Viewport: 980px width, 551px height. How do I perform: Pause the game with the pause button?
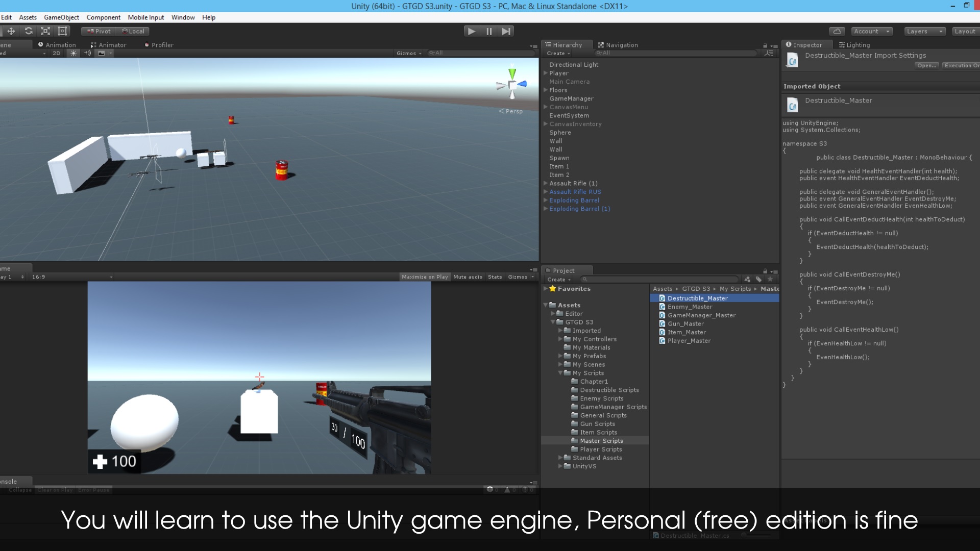(488, 31)
